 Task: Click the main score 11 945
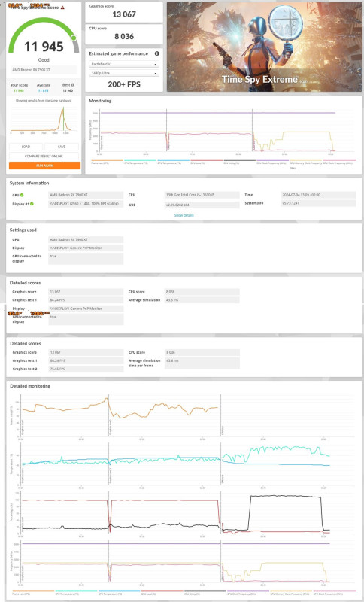(x=44, y=47)
